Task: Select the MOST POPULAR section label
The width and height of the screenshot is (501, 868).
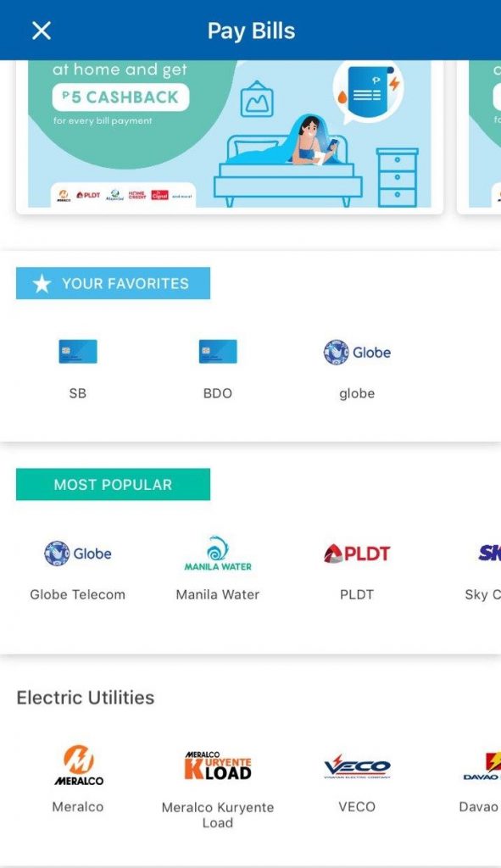Action: [113, 484]
